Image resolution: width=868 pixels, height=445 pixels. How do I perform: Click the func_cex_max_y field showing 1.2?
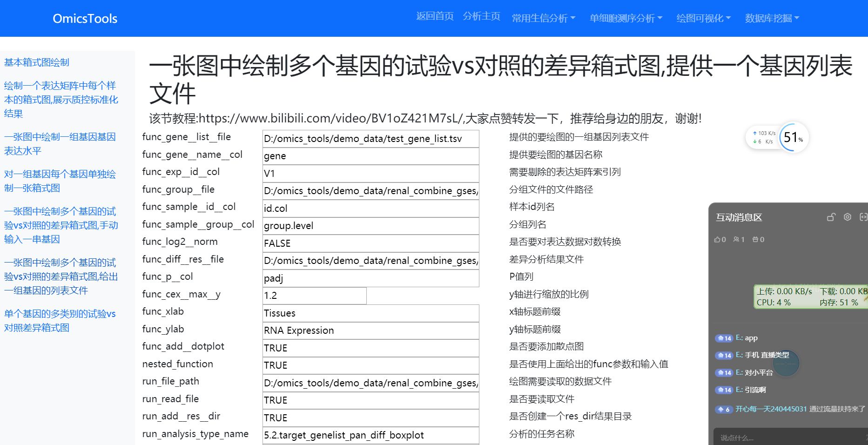pos(315,296)
